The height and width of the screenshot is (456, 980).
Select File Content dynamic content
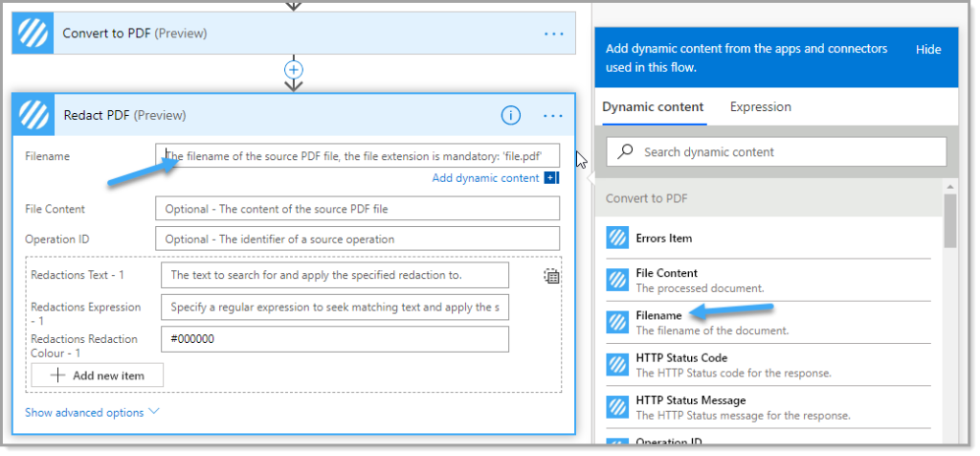[x=768, y=281]
